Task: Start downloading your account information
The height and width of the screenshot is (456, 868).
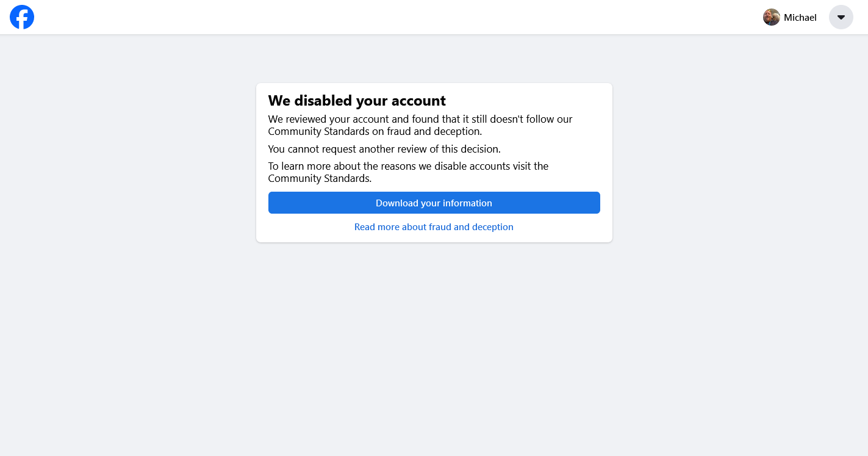Action: coord(434,203)
